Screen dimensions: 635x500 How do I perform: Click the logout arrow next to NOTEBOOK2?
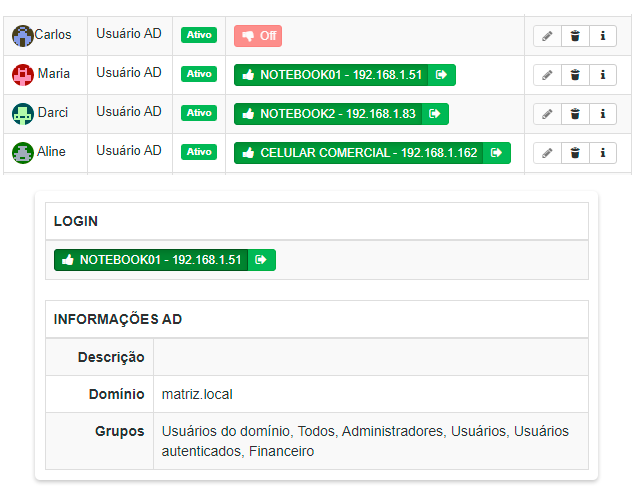pos(435,114)
